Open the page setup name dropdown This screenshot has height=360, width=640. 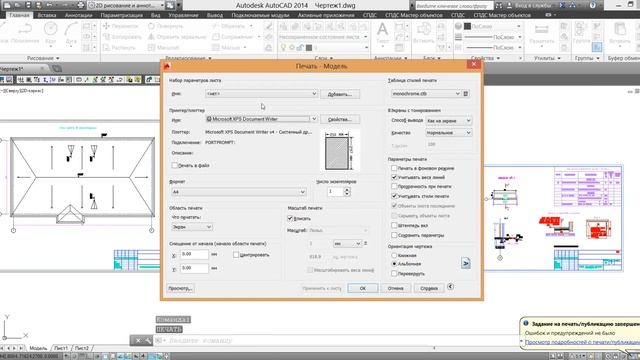tap(261, 93)
